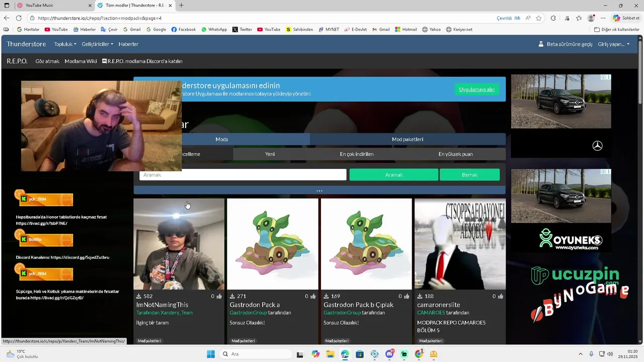Open the E-Devlet bookmark
The height and width of the screenshot is (362, 644).
[355, 30]
